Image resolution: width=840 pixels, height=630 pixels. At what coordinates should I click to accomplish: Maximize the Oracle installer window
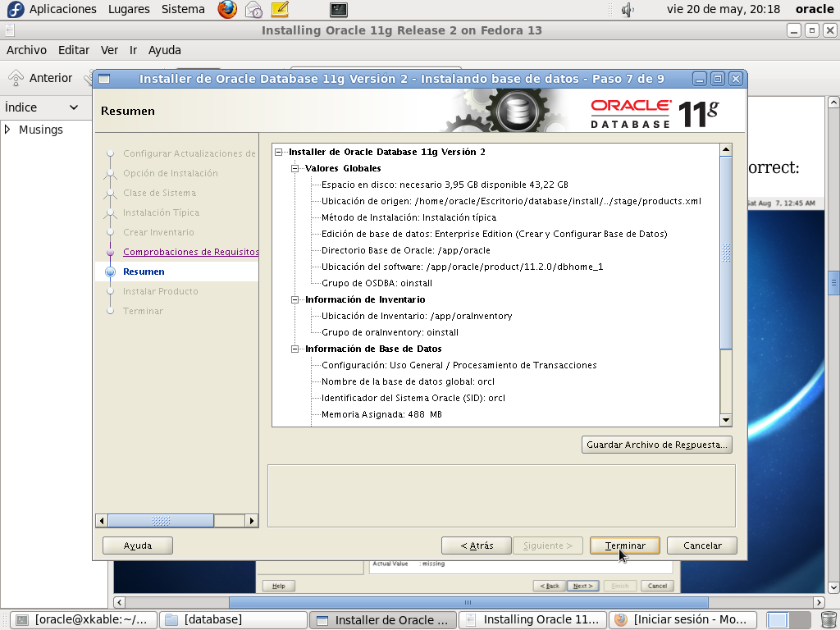717,79
